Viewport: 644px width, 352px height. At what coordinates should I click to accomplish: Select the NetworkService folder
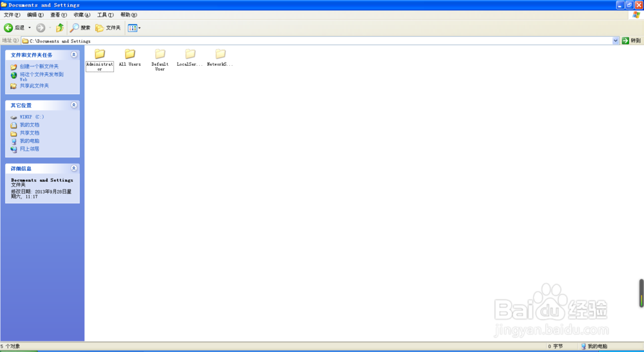[220, 57]
